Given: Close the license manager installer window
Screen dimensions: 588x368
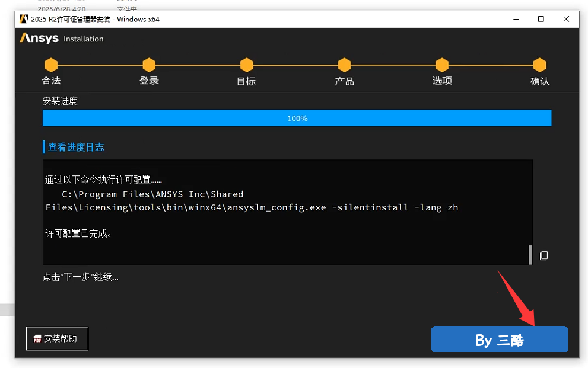Looking at the screenshot, I should [x=566, y=19].
